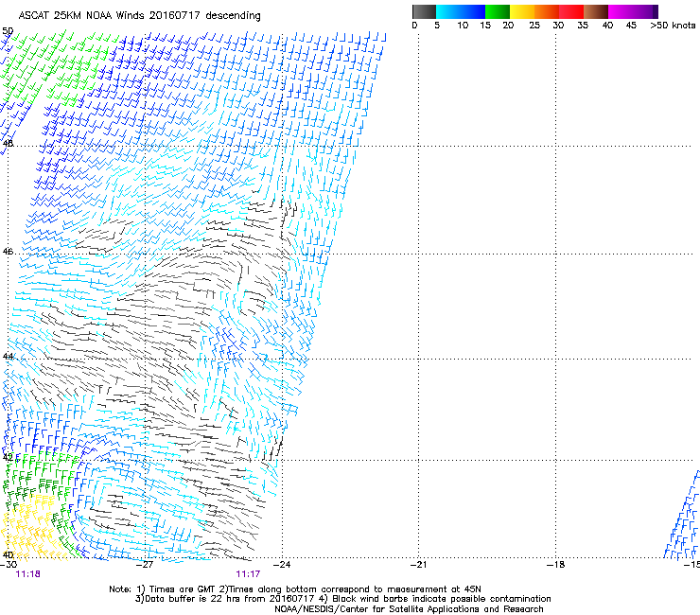
Task: Click the 48 latitude axis label
Action: (8, 144)
